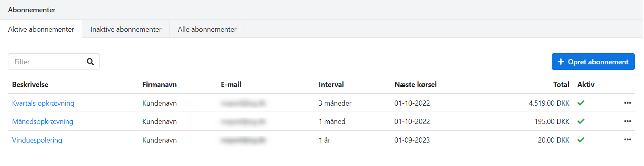Sort by Næste kørsel column header

point(415,84)
